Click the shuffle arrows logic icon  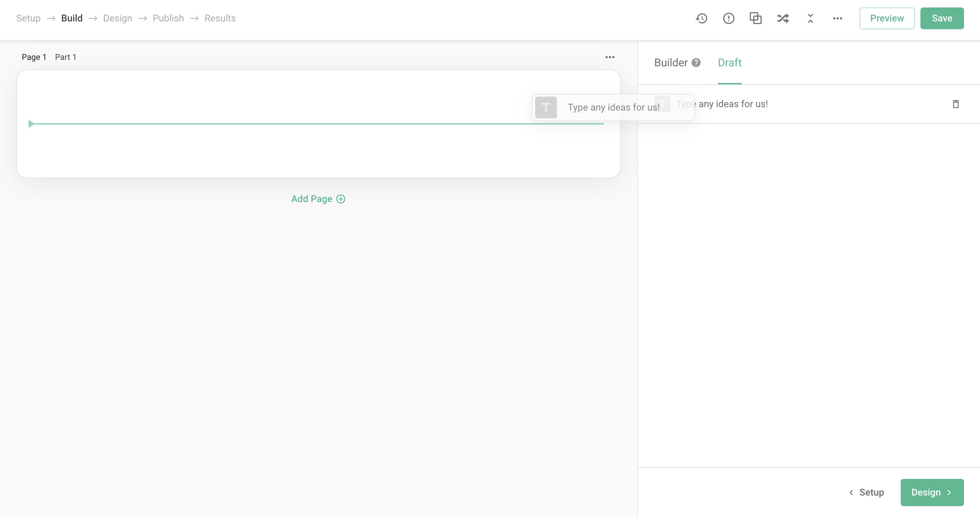click(x=783, y=18)
